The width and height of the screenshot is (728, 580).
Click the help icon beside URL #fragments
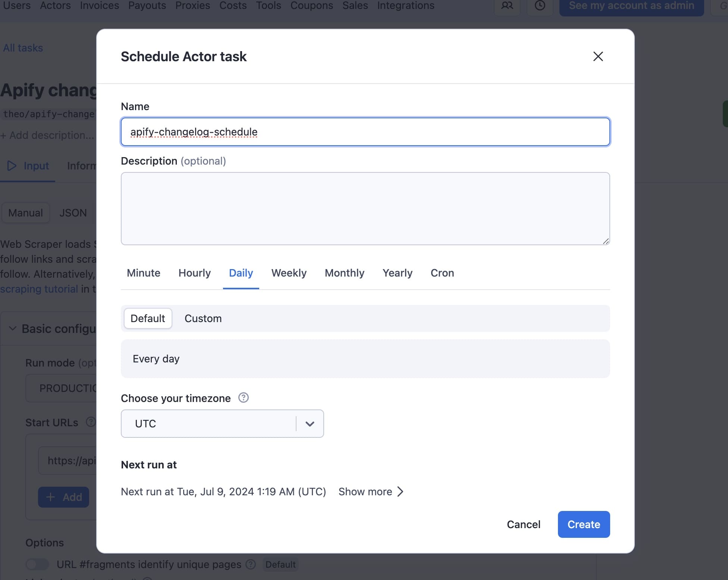(251, 565)
